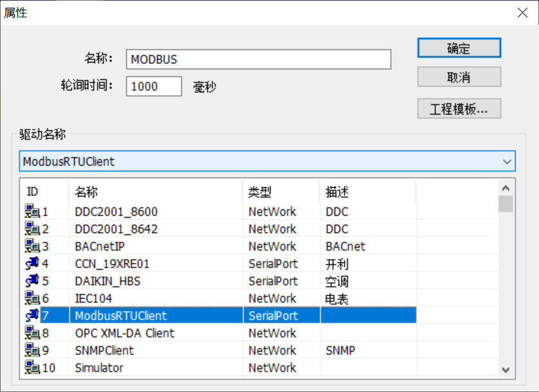This screenshot has height=392, width=539.
Task: Select the IEC104 driver name
Action: 93,299
